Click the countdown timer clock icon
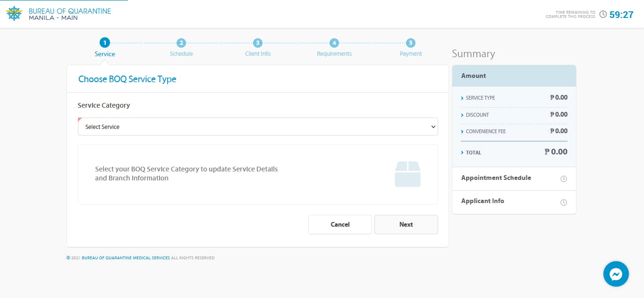 coord(603,15)
